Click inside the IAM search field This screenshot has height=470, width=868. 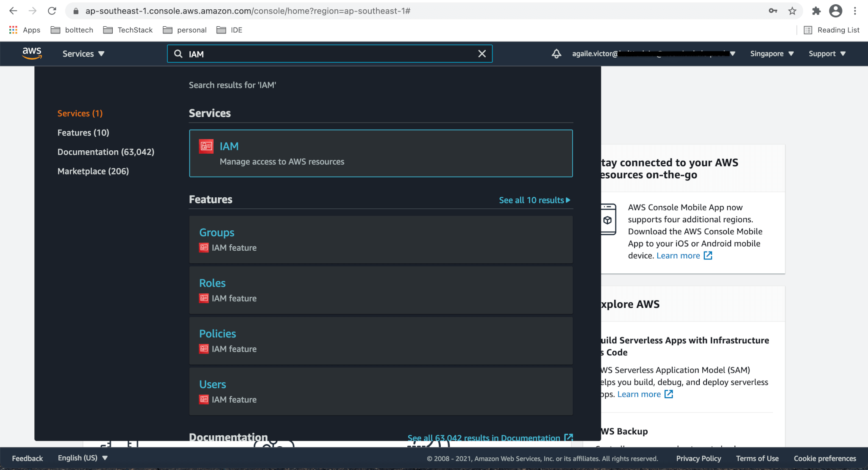pyautogui.click(x=331, y=54)
